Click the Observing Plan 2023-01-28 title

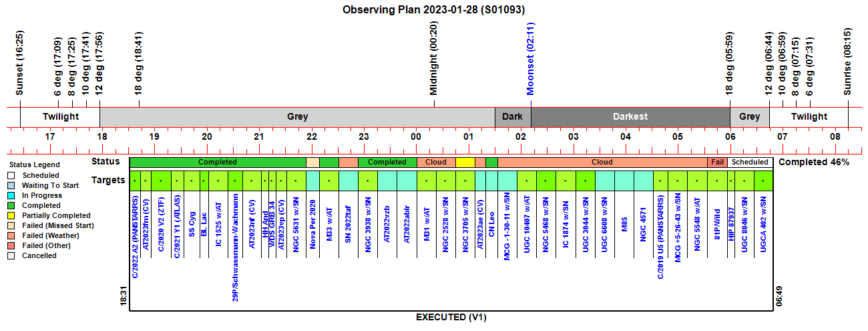pos(433,10)
